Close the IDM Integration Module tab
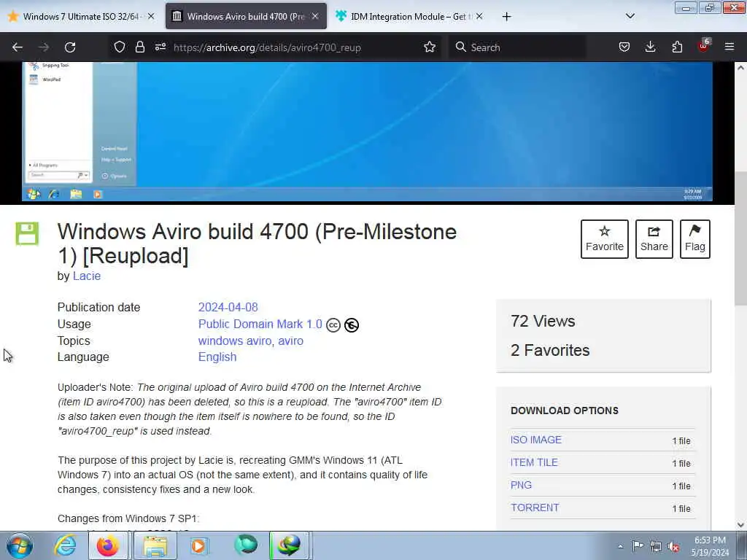 coord(479,16)
